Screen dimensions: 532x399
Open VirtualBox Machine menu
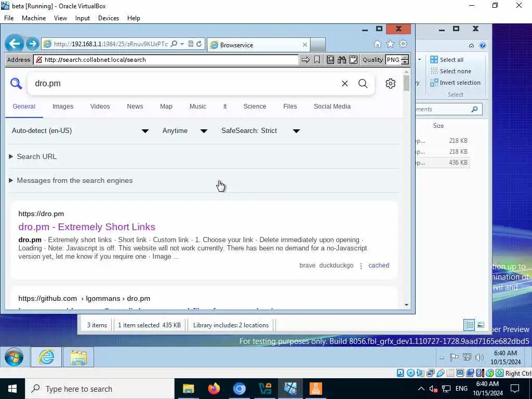pos(34,18)
